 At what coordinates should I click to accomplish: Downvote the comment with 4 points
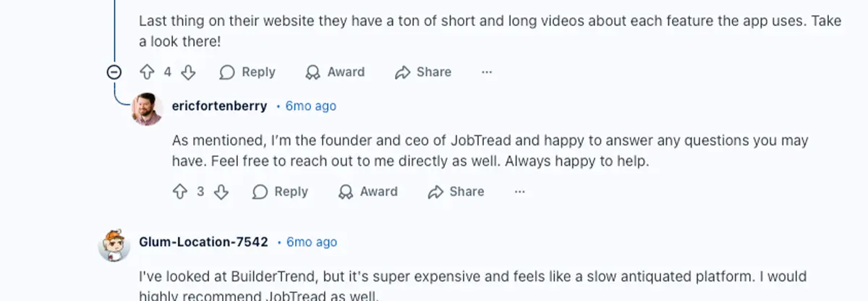(x=188, y=72)
